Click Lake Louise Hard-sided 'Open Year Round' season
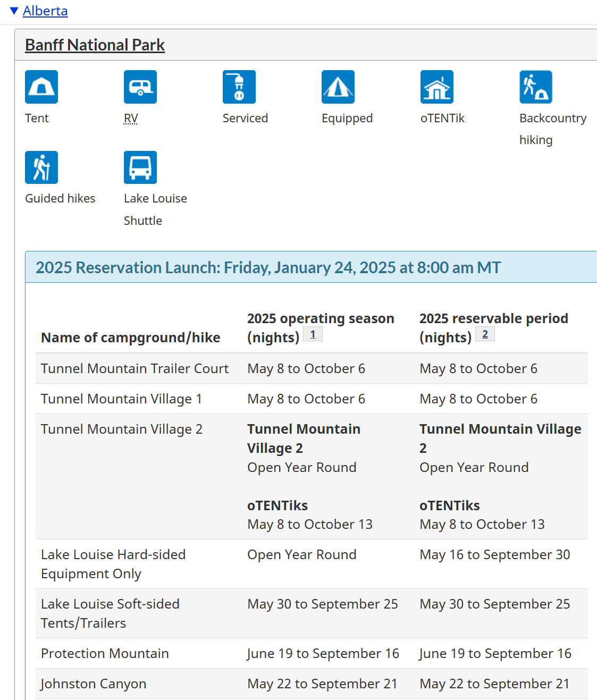Viewport: 597px width, 700px height. (302, 554)
